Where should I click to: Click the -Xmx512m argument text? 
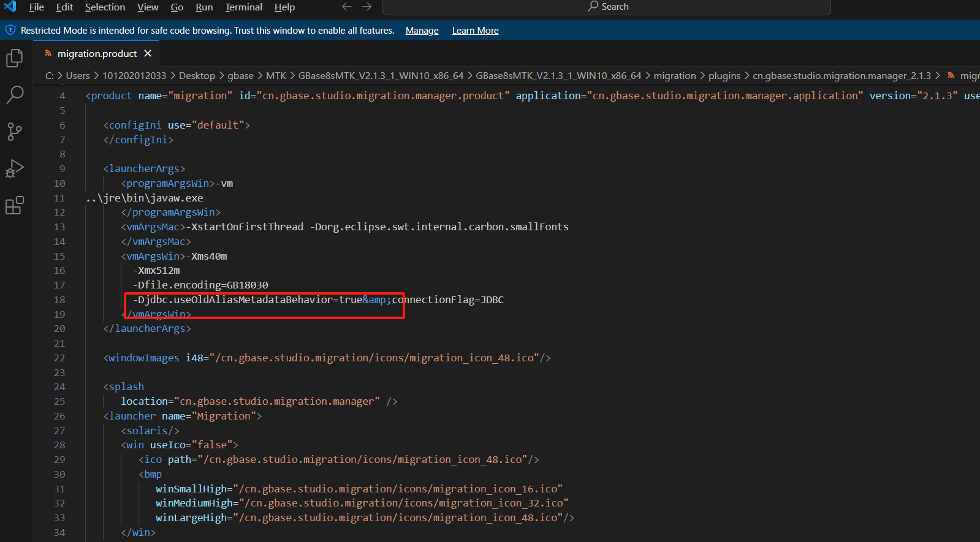pyautogui.click(x=156, y=271)
